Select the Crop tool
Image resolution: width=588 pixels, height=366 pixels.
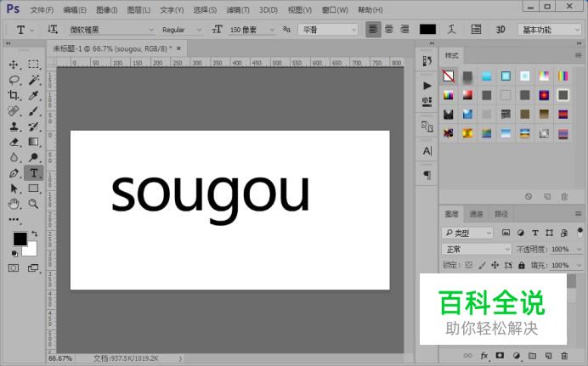[14, 95]
